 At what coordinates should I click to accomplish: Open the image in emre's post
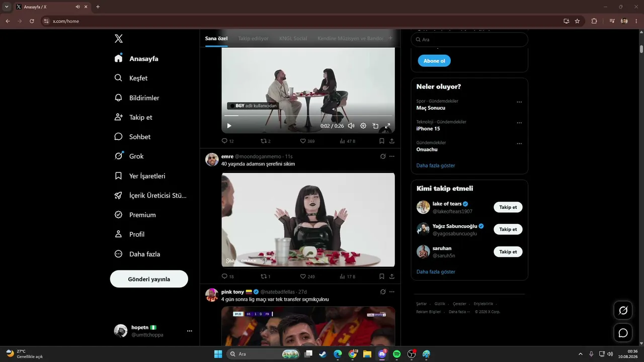308,220
